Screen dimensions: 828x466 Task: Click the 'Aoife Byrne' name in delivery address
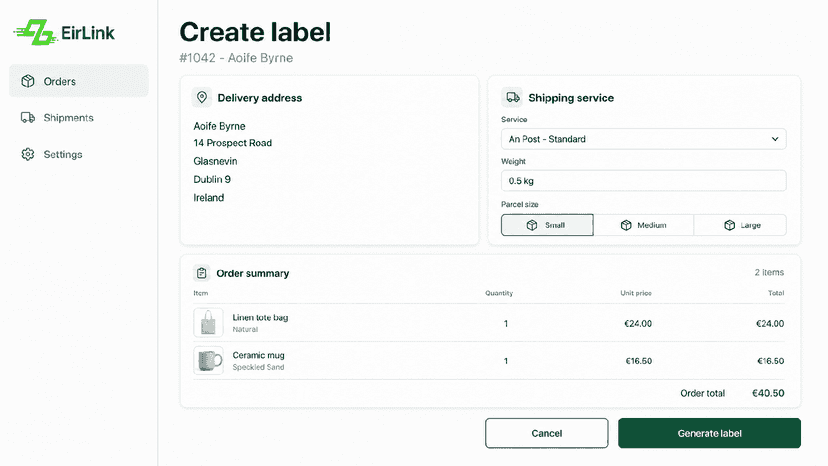point(219,126)
